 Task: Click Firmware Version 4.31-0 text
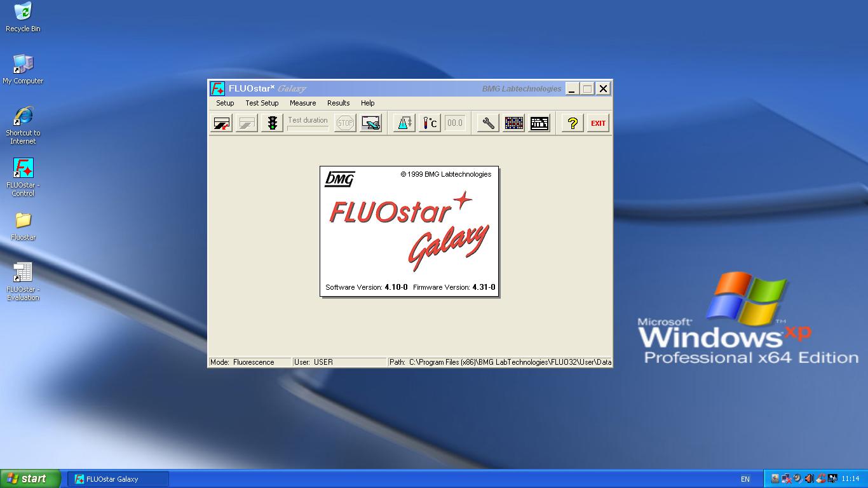[x=454, y=287]
